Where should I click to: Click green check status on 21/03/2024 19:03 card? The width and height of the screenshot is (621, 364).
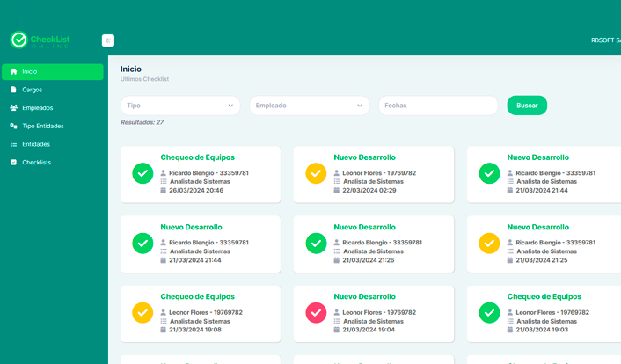(x=490, y=312)
